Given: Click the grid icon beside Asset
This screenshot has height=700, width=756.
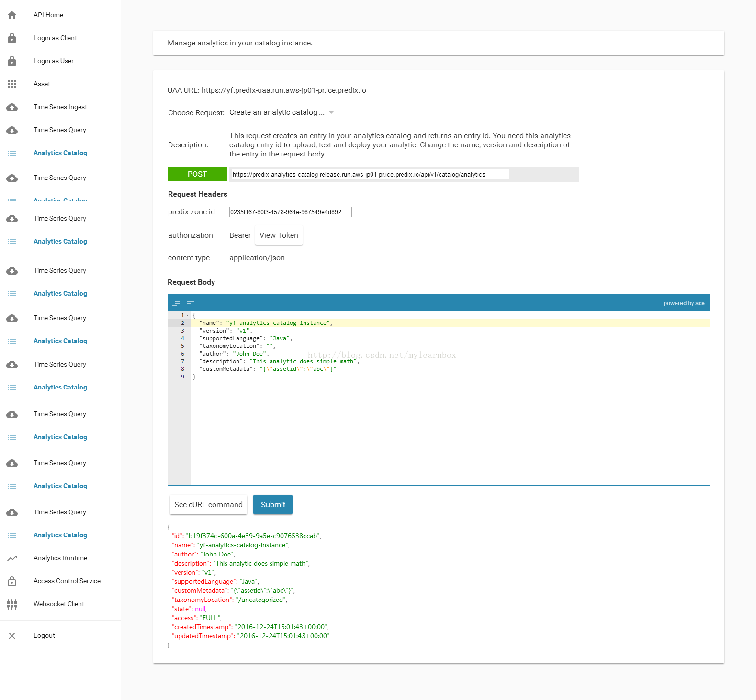Looking at the screenshot, I should click(12, 84).
